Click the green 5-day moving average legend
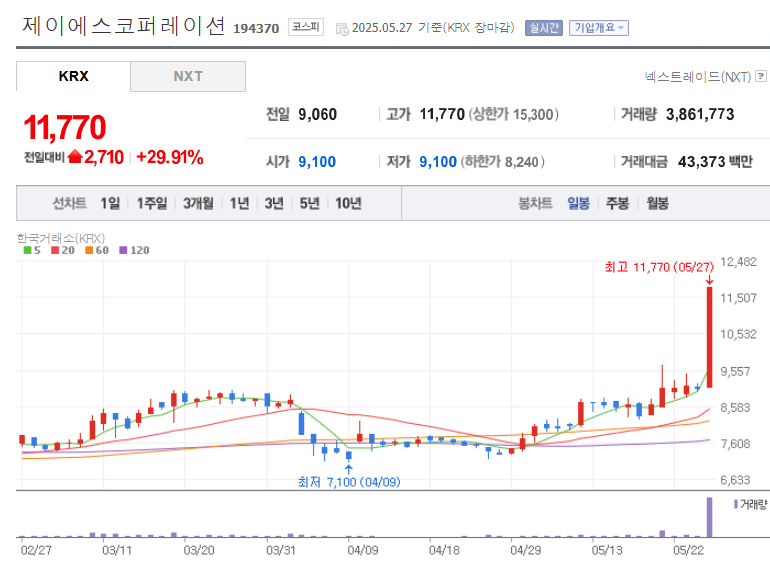Image resolution: width=770 pixels, height=579 pixels. point(30,250)
